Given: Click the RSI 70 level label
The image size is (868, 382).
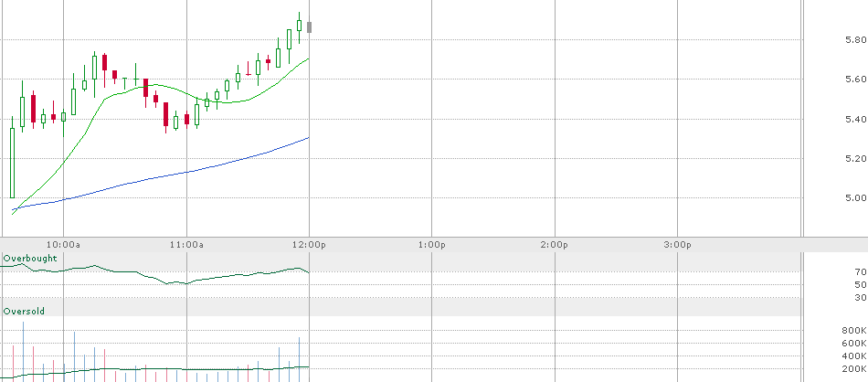Looking at the screenshot, I should point(861,271).
